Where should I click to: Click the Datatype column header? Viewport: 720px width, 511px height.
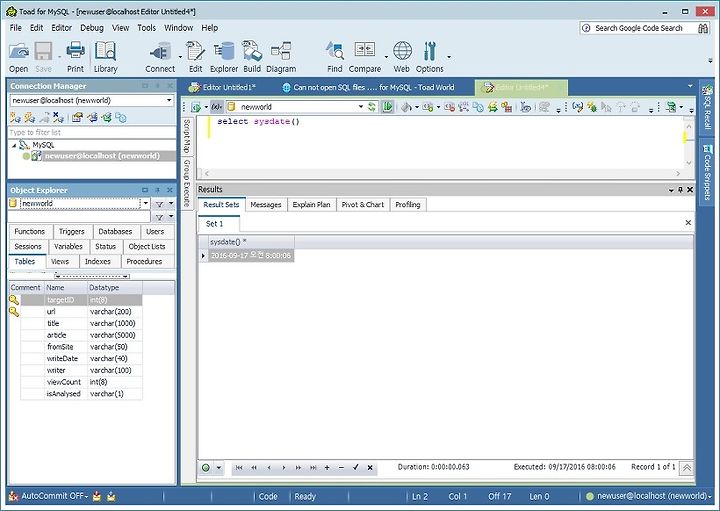point(115,287)
